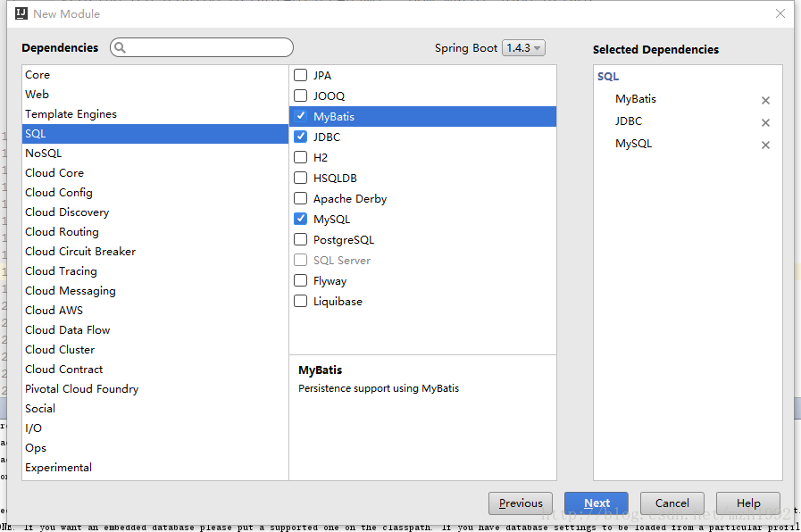Close the New Module dialog
The width and height of the screenshot is (801, 532).
coord(780,13)
